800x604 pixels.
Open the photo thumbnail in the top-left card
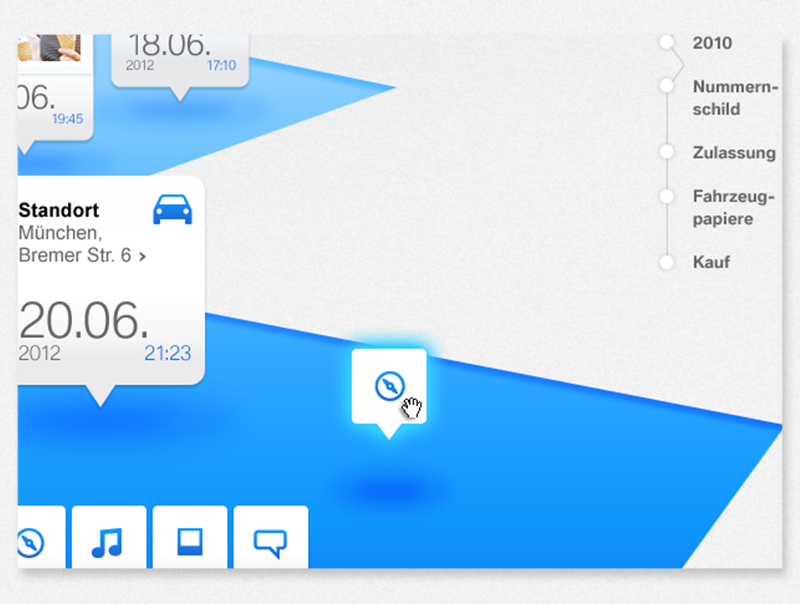coord(48,45)
